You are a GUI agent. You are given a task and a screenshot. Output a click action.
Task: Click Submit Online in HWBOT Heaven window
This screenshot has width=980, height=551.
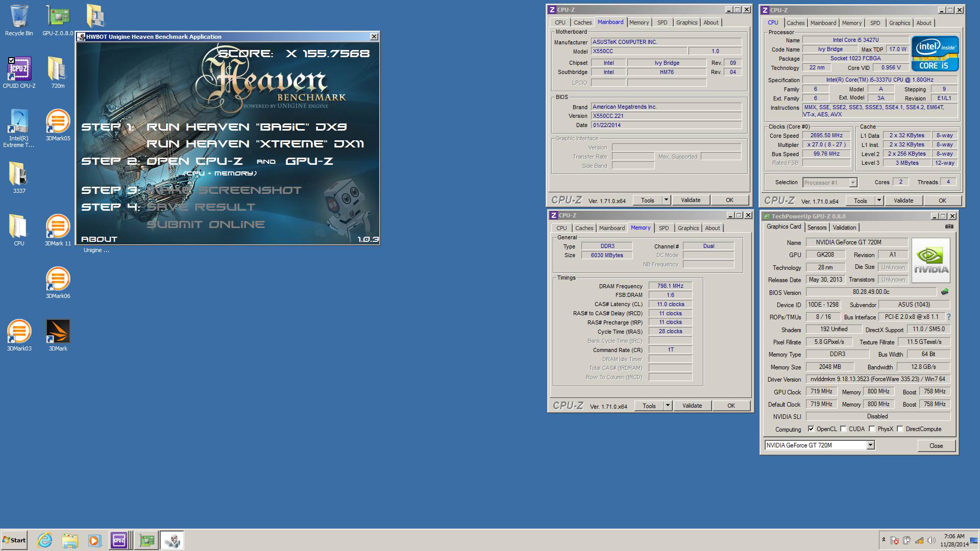pyautogui.click(x=206, y=224)
